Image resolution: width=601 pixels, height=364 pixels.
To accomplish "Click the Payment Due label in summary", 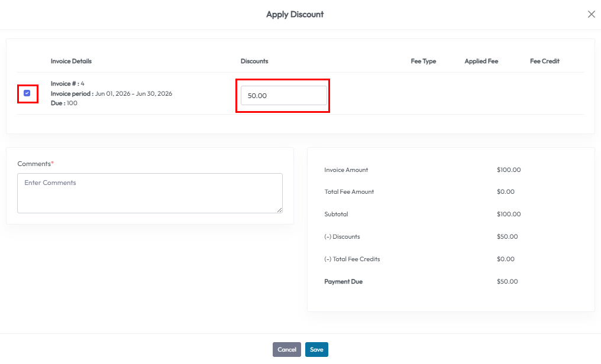I will (x=343, y=282).
